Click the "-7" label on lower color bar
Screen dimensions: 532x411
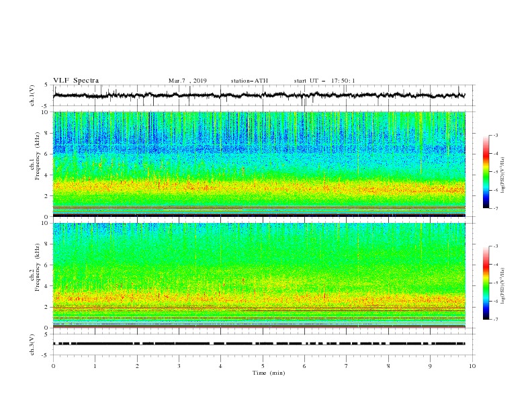point(495,319)
